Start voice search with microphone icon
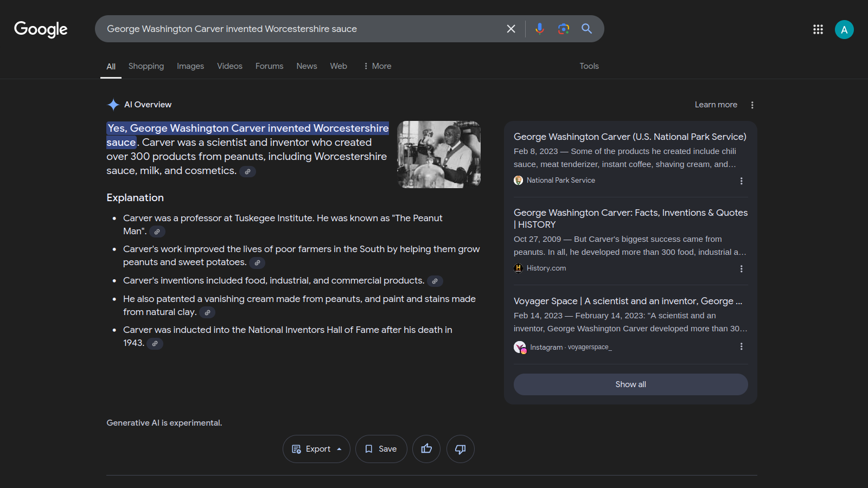Image resolution: width=868 pixels, height=488 pixels. tap(539, 29)
